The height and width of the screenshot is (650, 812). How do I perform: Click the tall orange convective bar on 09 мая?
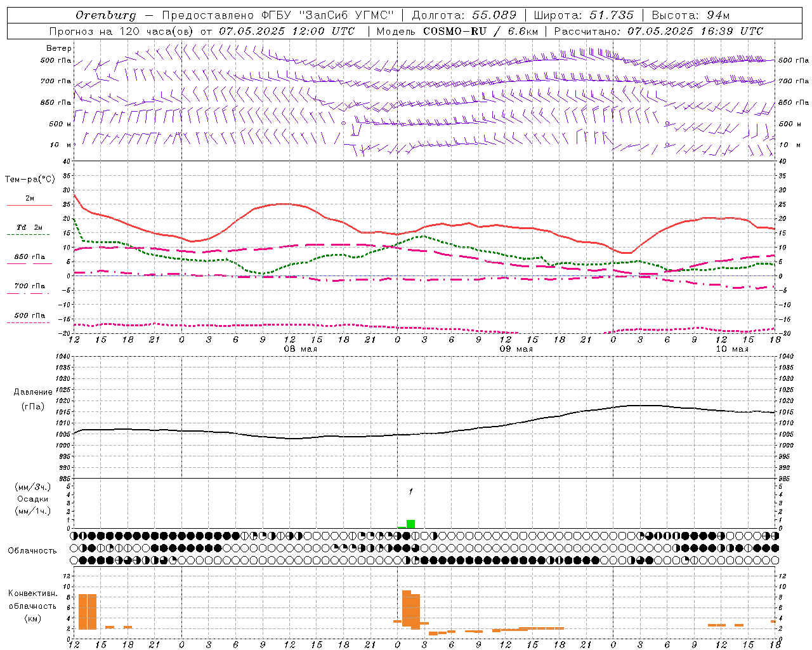[x=411, y=610]
